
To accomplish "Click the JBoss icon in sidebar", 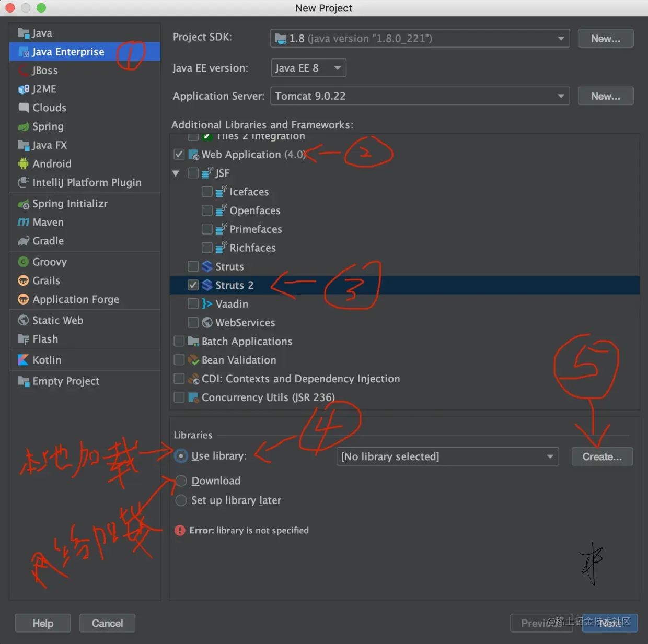I will pyautogui.click(x=23, y=71).
